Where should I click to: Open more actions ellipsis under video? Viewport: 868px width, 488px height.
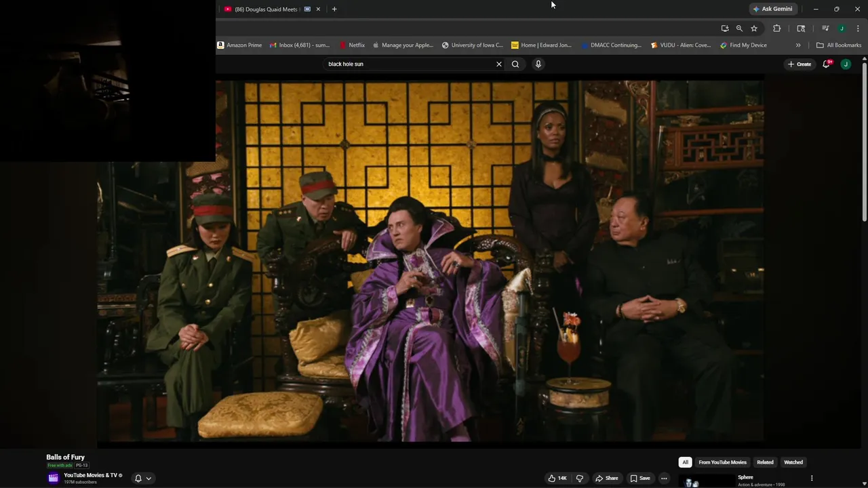tap(664, 479)
